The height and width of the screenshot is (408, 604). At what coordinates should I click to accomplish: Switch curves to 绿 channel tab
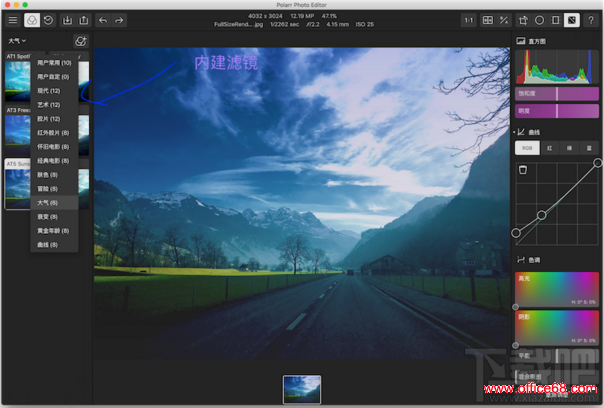pyautogui.click(x=569, y=148)
